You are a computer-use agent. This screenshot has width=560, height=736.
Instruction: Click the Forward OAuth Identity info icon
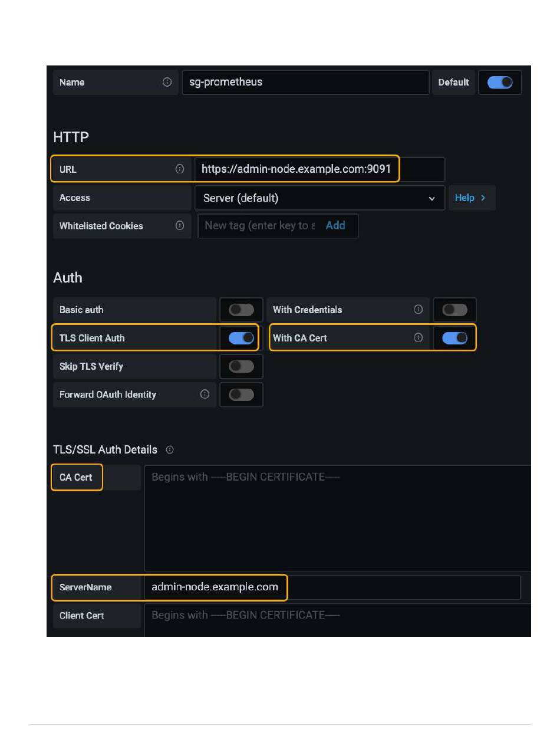[205, 395]
